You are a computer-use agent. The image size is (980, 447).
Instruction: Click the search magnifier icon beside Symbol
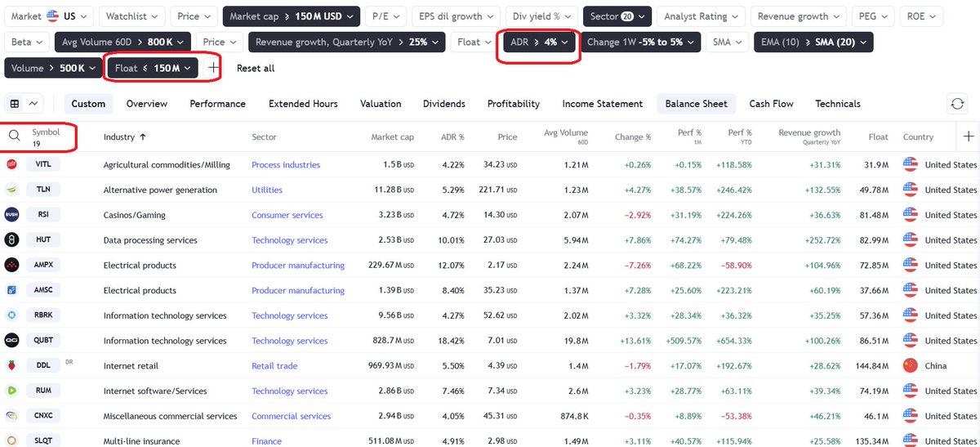pyautogui.click(x=14, y=136)
